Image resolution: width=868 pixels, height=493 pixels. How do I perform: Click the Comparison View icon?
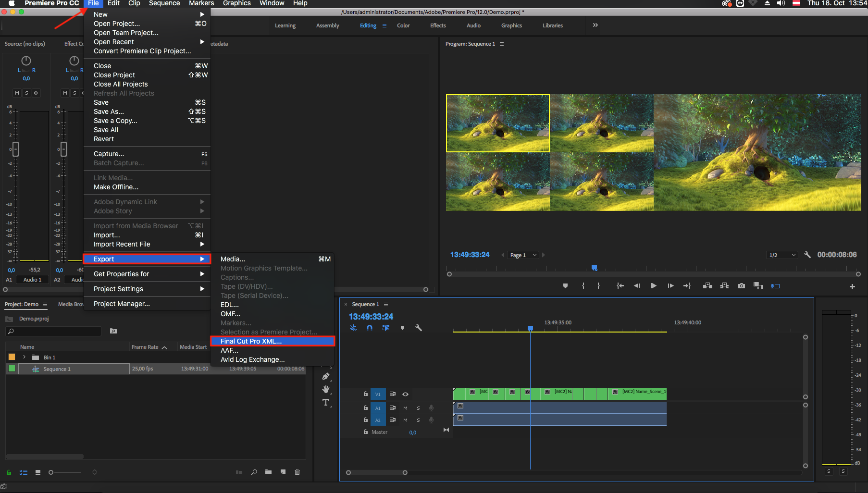tap(758, 286)
